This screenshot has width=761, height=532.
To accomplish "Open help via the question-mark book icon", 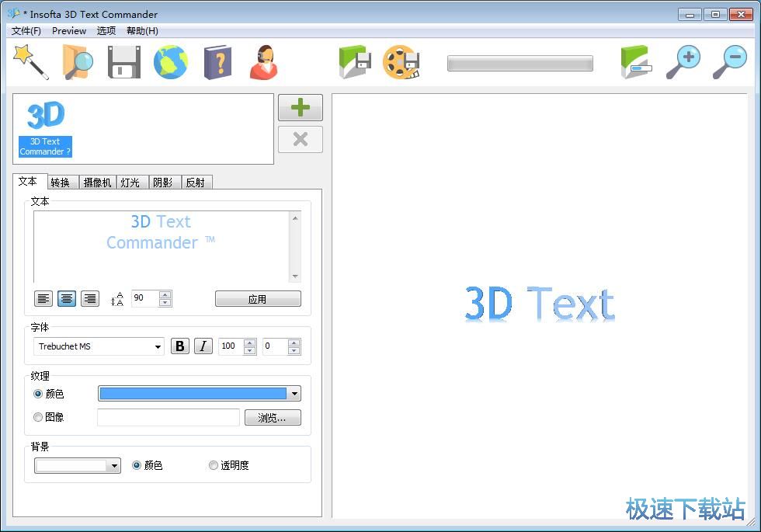I will coord(217,61).
